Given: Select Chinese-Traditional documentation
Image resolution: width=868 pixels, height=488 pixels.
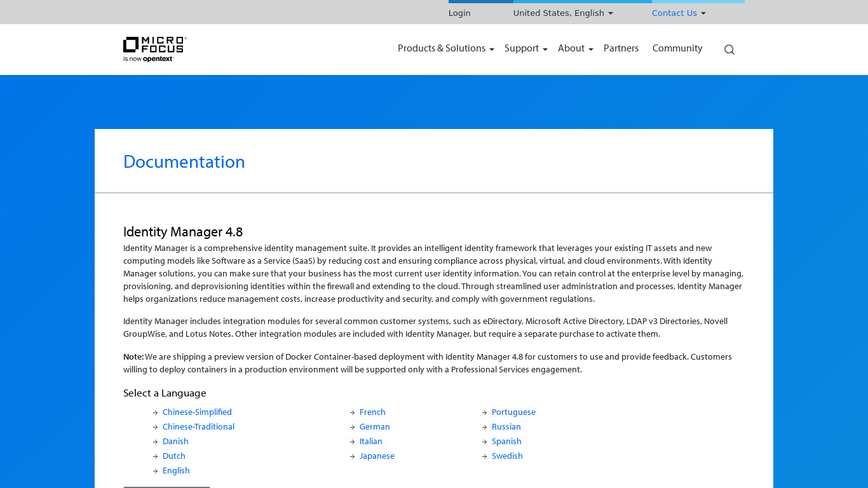Looking at the screenshot, I should pyautogui.click(x=198, y=427).
